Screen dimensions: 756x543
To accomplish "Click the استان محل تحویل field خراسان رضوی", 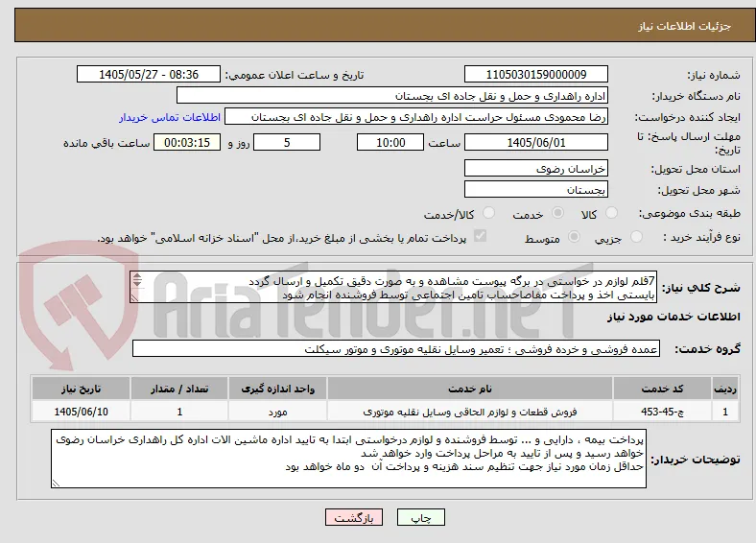I will coord(535,168).
